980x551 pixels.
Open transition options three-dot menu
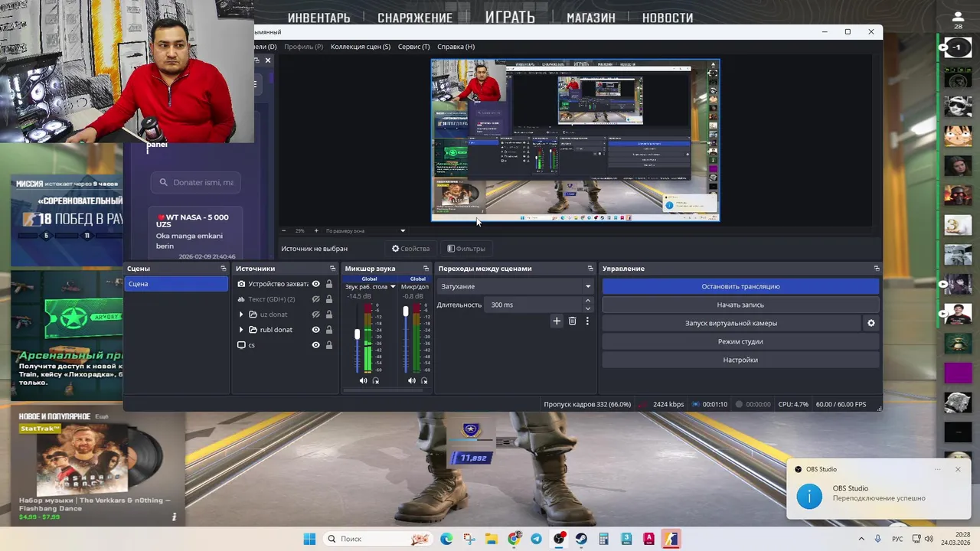tap(587, 321)
